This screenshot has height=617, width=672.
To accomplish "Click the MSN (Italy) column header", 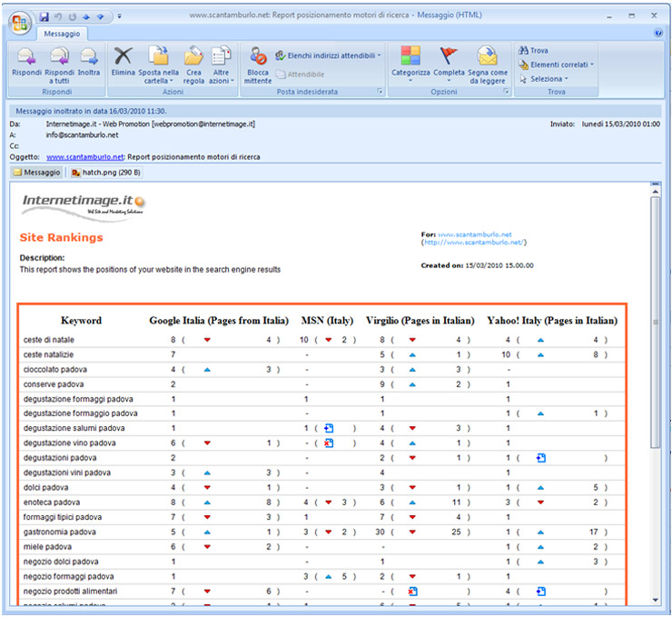I will point(327,320).
